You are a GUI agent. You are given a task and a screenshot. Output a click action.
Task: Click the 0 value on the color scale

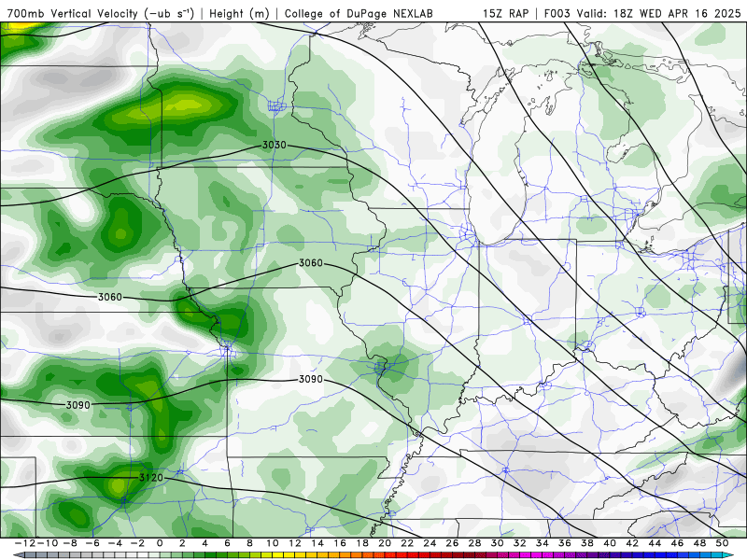(160, 543)
